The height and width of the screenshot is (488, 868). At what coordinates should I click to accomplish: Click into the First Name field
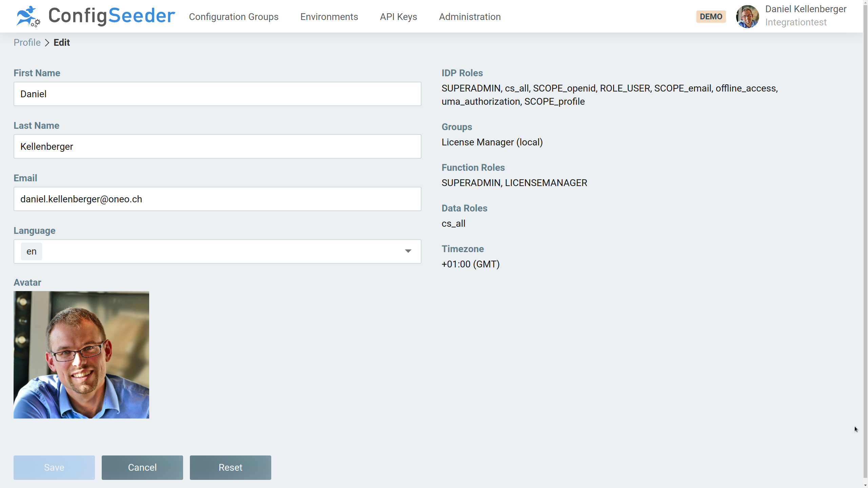pyautogui.click(x=217, y=94)
